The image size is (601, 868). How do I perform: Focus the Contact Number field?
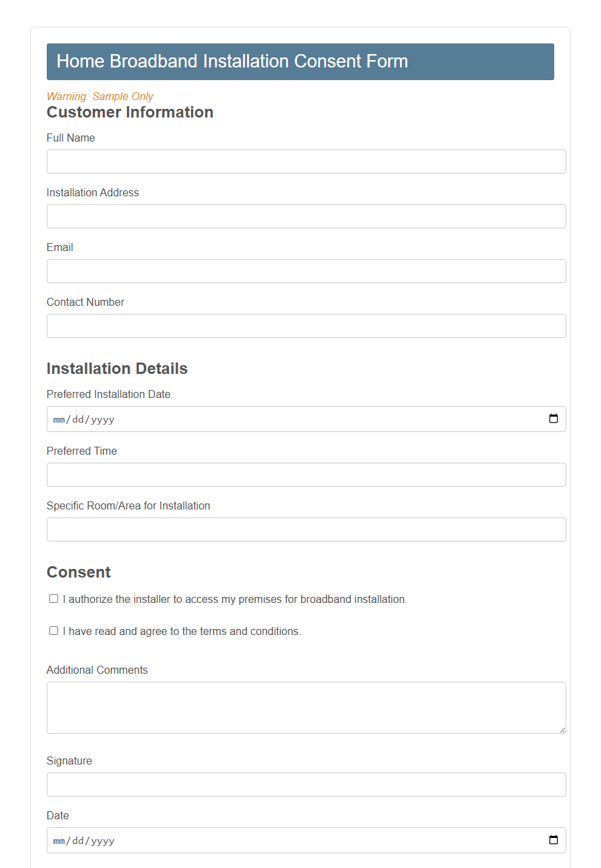coord(306,325)
